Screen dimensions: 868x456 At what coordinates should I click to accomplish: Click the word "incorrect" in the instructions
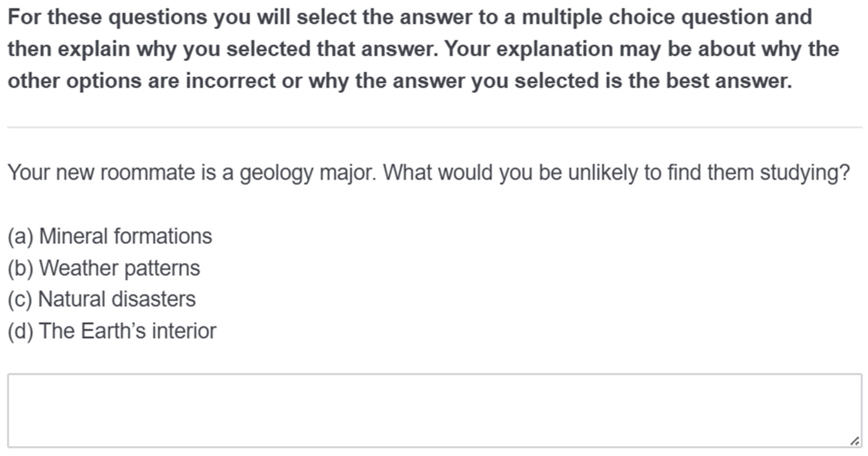tap(231, 81)
